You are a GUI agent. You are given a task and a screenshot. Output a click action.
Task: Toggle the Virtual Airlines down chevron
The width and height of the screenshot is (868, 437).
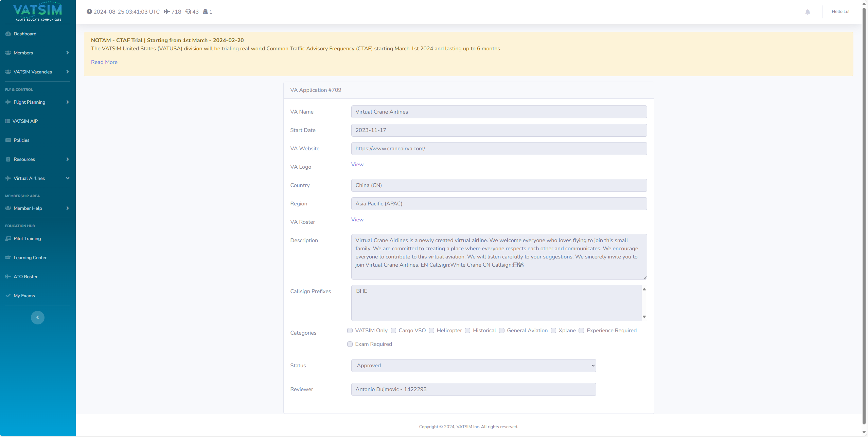point(68,178)
